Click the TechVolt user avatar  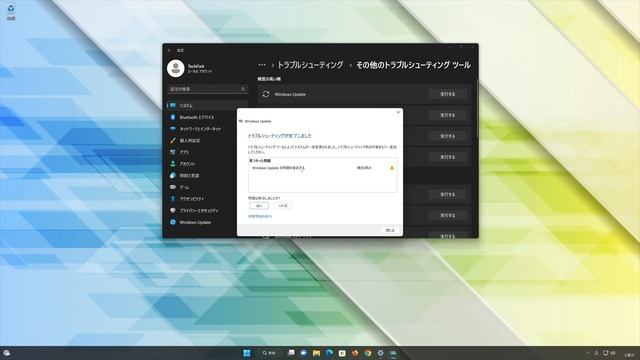coord(176,69)
